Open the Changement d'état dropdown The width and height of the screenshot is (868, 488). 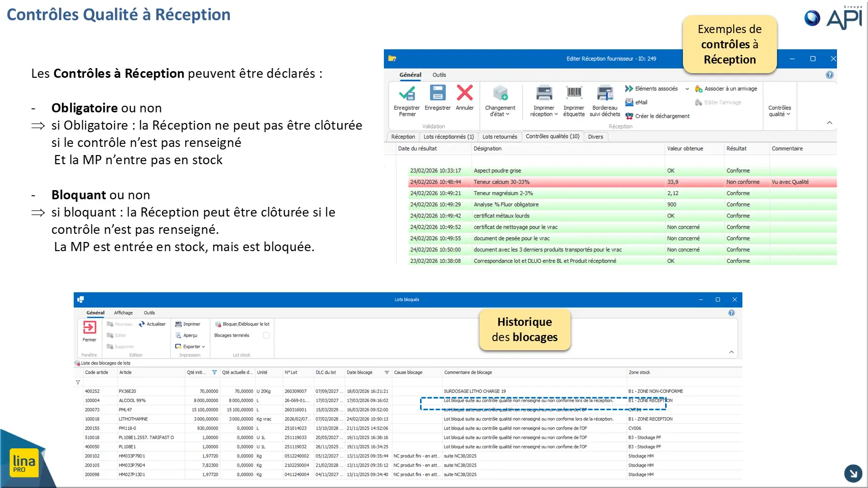tap(500, 102)
